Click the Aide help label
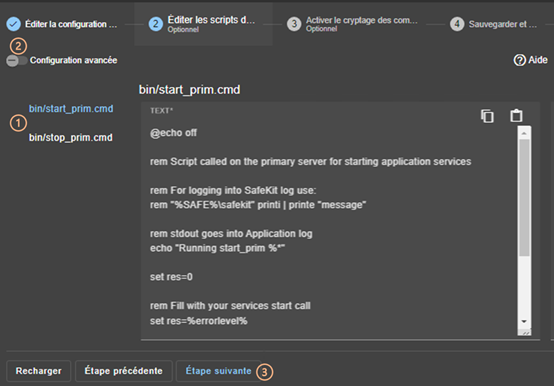 (x=538, y=60)
